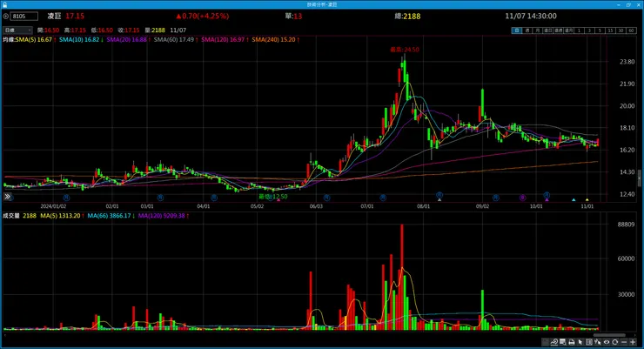Expand the double-chevron panel at chart bottom-left
Image resolution: width=644 pixels, height=349 pixels.
[x=7, y=197]
